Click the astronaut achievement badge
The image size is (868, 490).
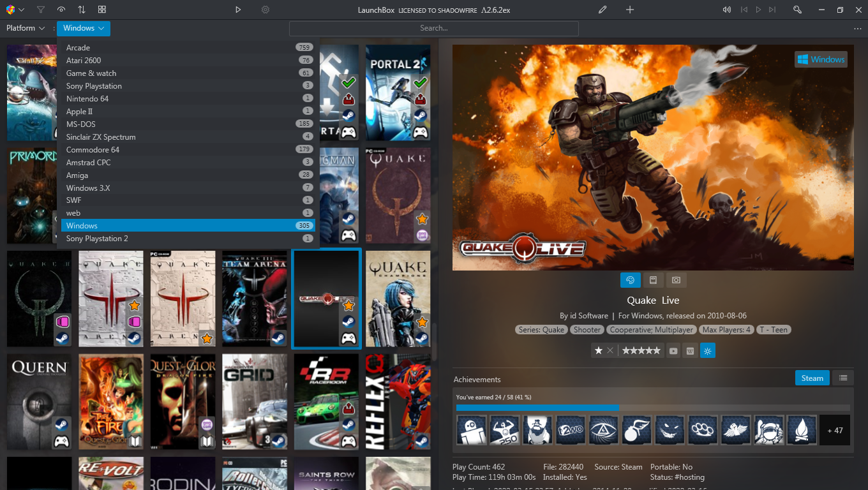[x=768, y=430]
